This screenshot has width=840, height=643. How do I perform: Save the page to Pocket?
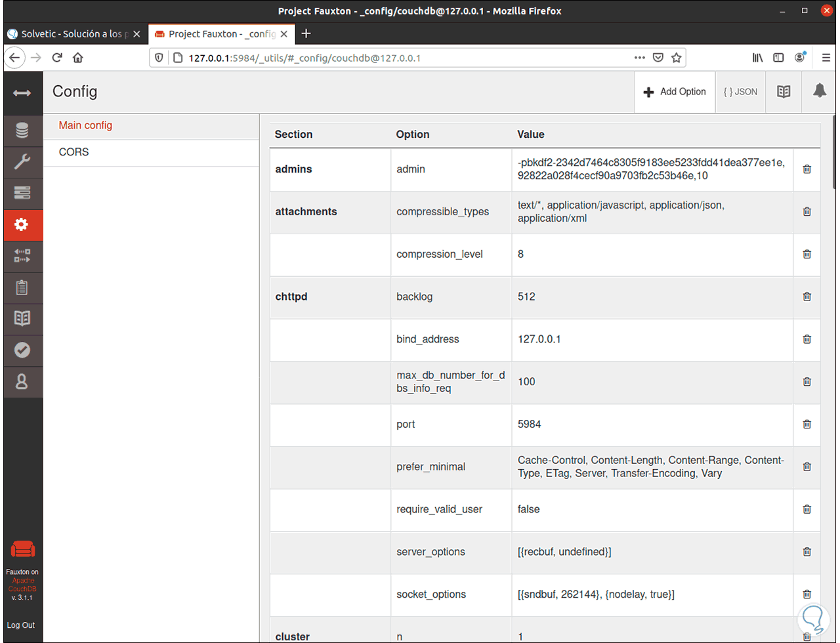point(658,58)
